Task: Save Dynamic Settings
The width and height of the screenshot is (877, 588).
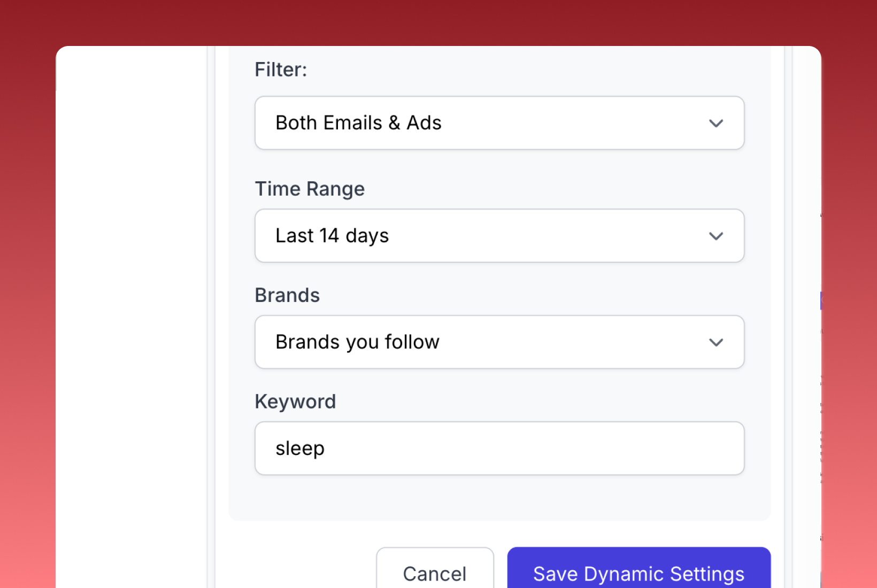Action: click(x=639, y=568)
